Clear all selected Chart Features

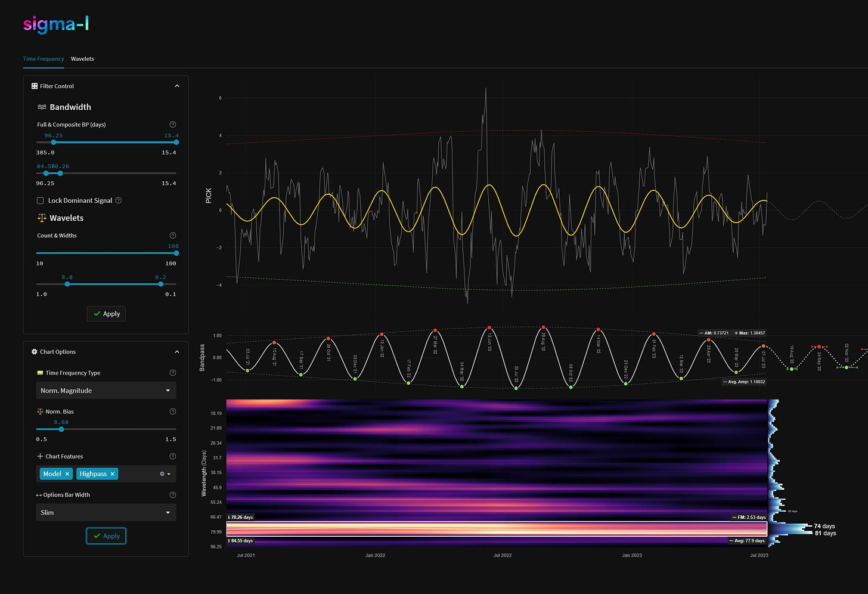click(162, 474)
